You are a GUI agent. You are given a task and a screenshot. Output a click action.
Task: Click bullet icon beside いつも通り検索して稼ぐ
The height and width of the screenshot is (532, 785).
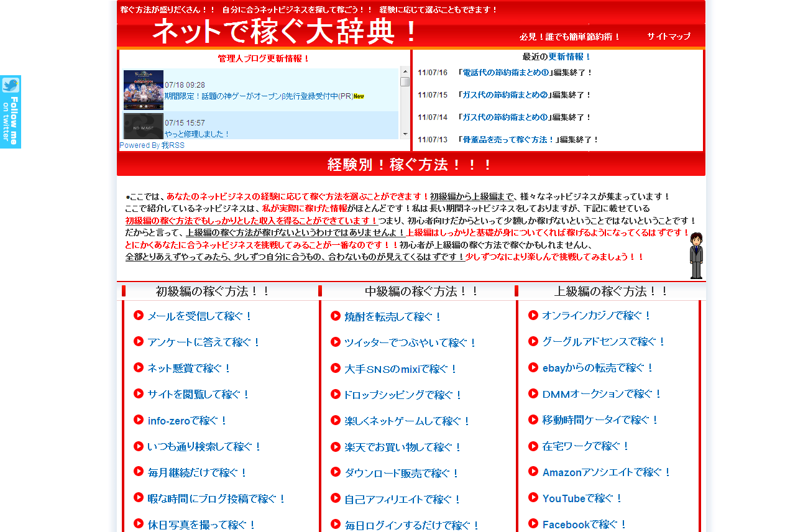139,446
